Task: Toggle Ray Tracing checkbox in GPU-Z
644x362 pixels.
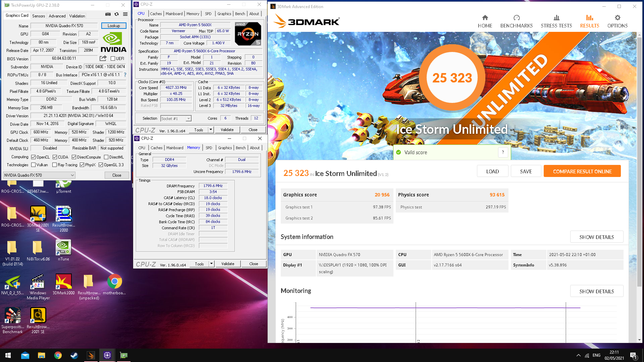Action: pos(54,165)
